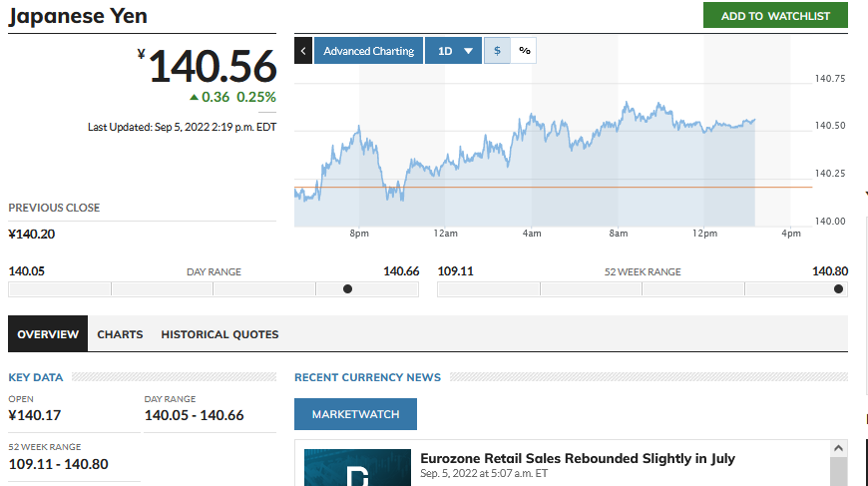This screenshot has height=486, width=868.
Task: Click the 140.75 price axis label
Action: (830, 79)
